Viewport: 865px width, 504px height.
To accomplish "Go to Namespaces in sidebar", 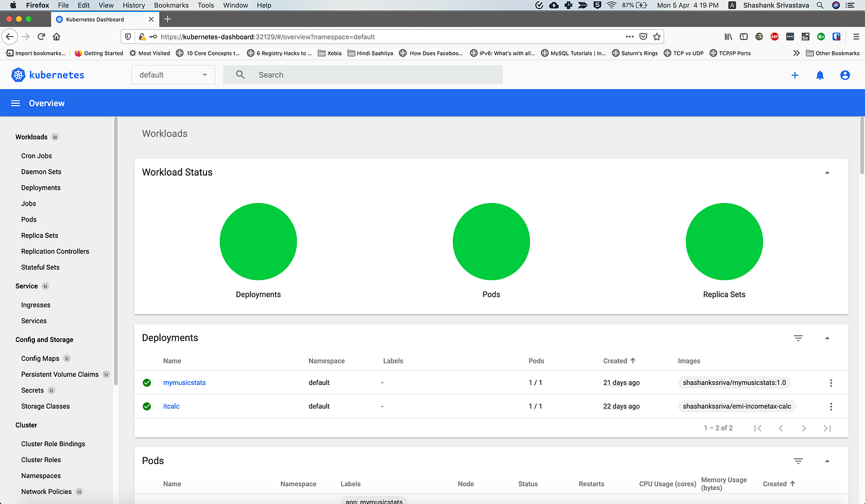I will 41,476.
